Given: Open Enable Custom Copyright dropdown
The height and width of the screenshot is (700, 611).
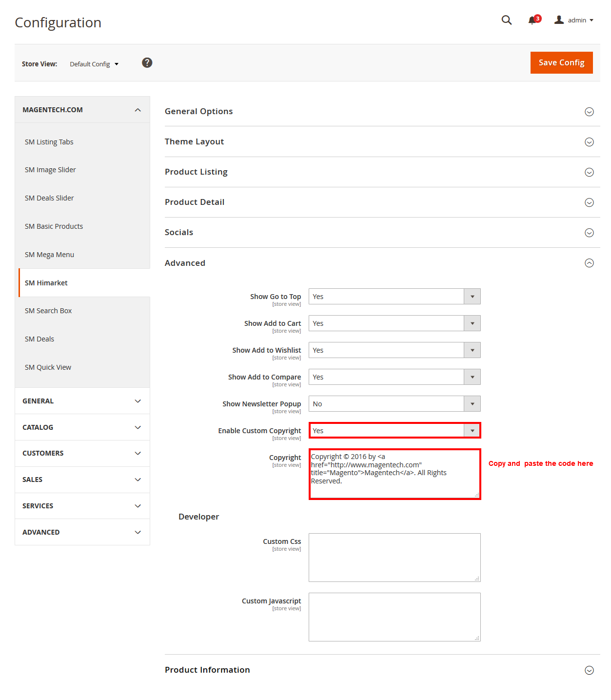Looking at the screenshot, I should (394, 431).
